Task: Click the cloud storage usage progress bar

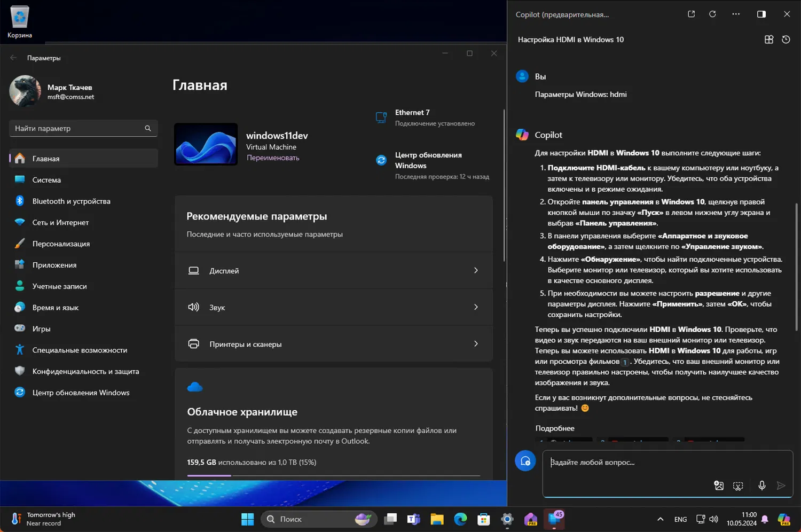Action: pos(333,475)
